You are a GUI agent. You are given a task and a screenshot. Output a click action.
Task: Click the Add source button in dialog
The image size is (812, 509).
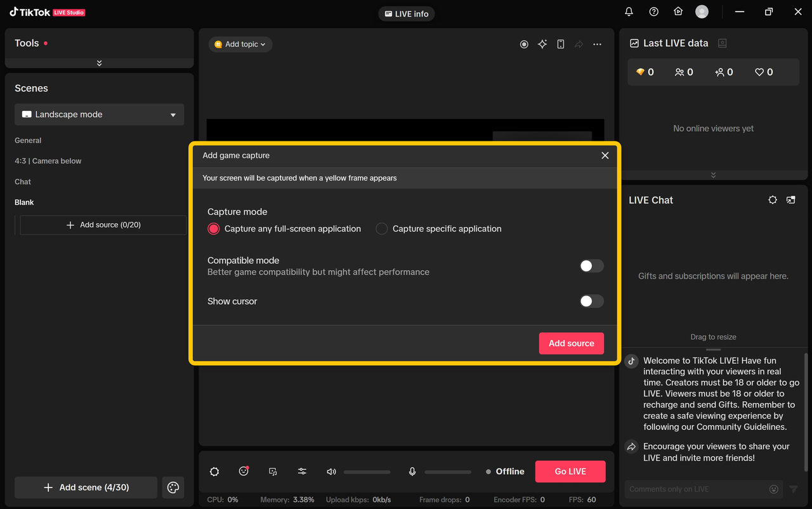click(571, 344)
